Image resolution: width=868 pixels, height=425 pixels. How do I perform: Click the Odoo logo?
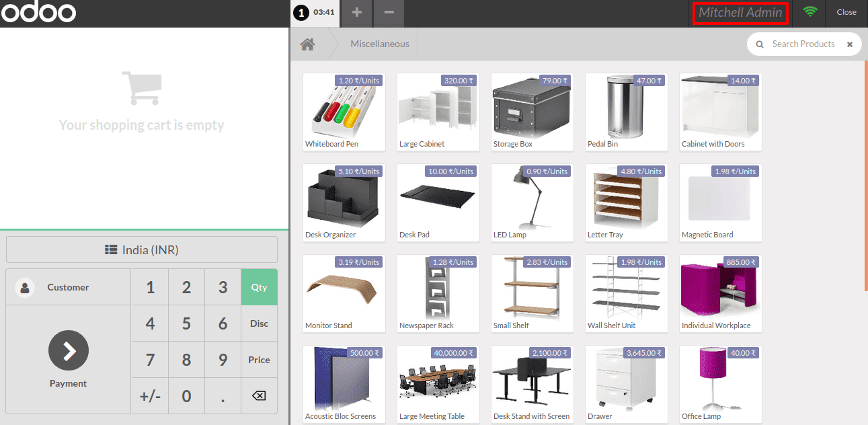click(x=38, y=12)
